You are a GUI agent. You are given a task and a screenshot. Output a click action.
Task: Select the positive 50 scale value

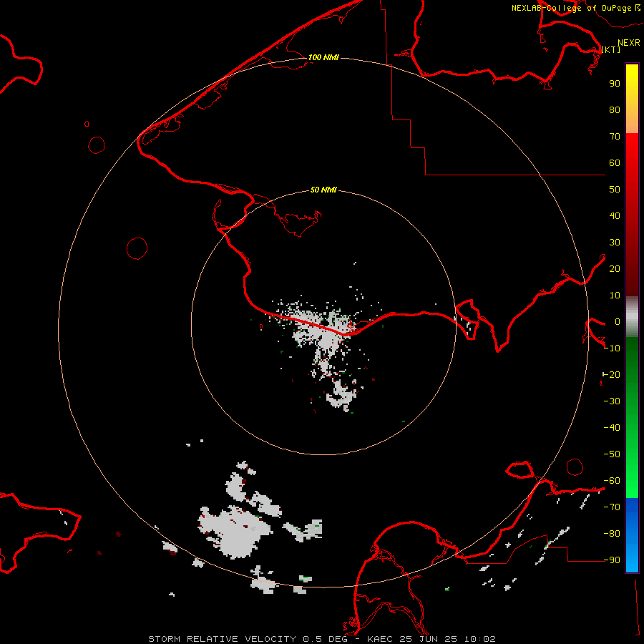click(615, 190)
